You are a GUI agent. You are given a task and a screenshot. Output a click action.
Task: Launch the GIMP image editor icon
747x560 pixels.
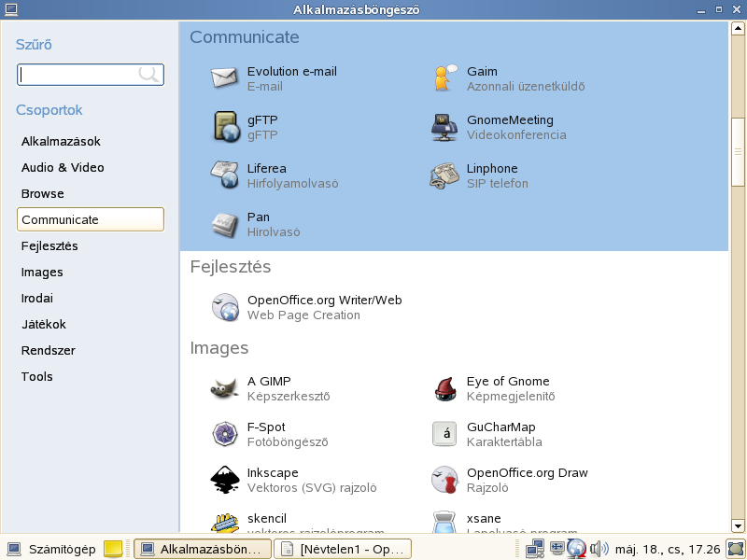pyautogui.click(x=224, y=388)
